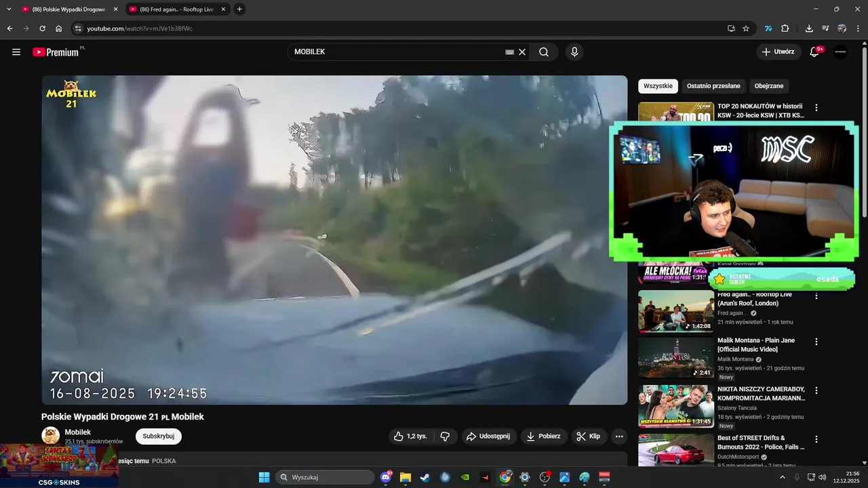This screenshot has height=488, width=868.
Task: Start voice search with microphone
Action: click(x=574, y=52)
